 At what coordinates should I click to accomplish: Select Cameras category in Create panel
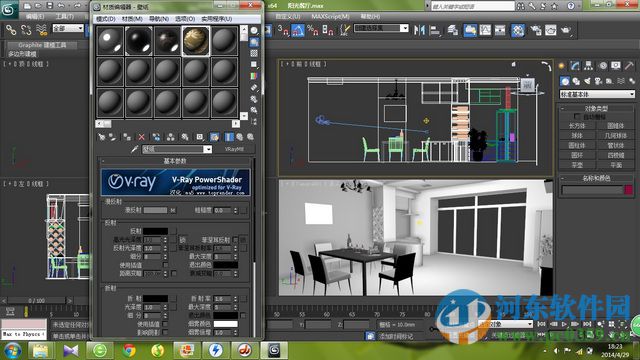click(x=598, y=81)
